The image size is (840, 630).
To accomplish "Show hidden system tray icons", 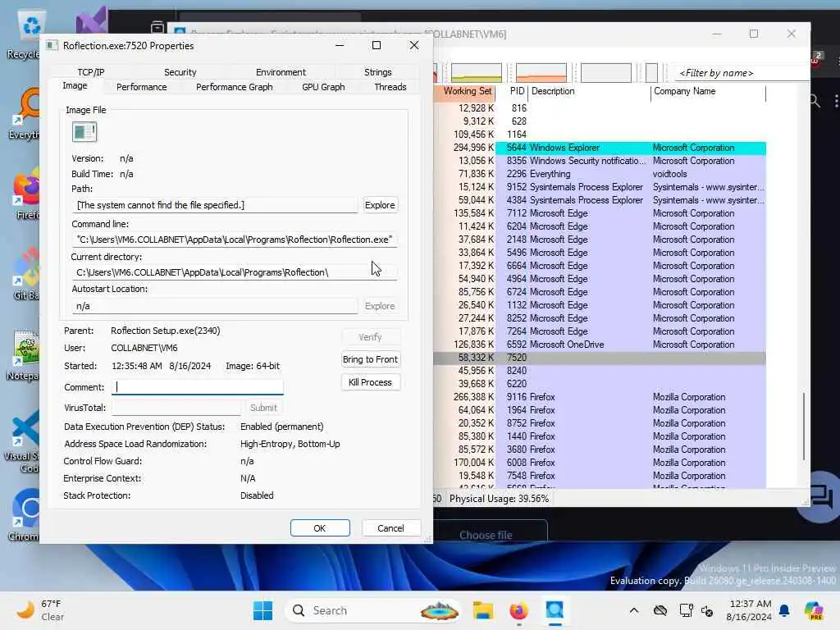I will pyautogui.click(x=634, y=610).
